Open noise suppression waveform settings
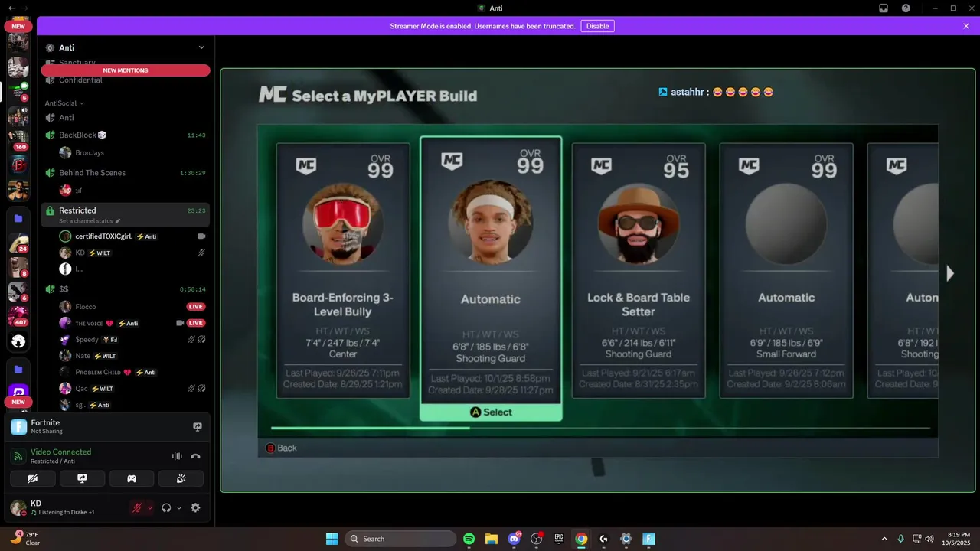The image size is (980, 551). coord(177,456)
